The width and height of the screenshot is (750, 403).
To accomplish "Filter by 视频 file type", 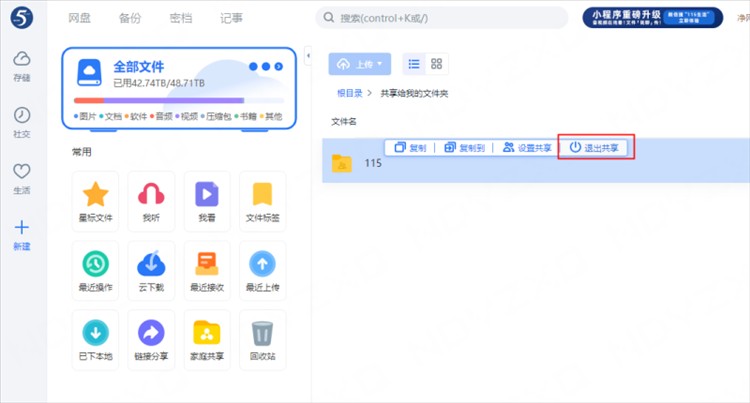I will click(x=187, y=116).
